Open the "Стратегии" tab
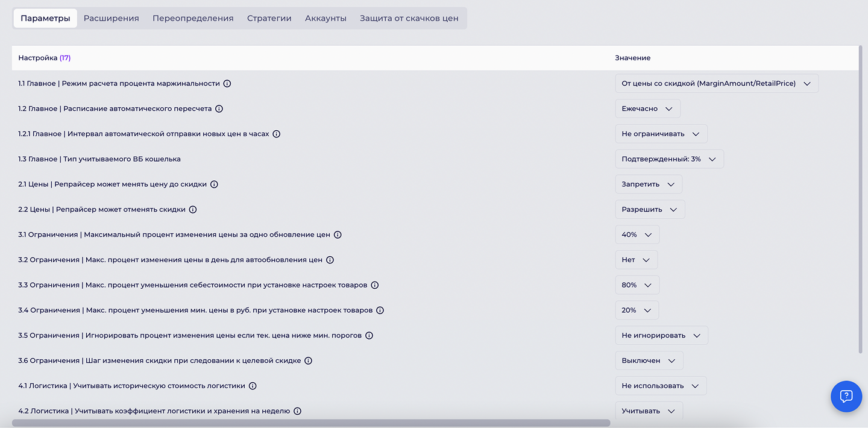 click(269, 18)
